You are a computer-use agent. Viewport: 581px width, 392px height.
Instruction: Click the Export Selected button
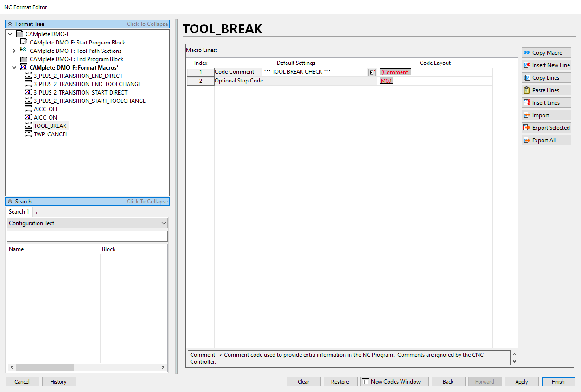tap(546, 128)
